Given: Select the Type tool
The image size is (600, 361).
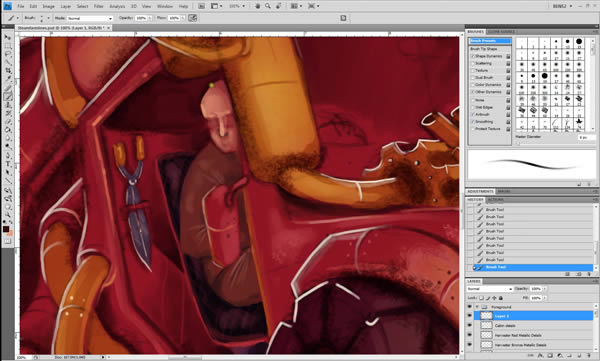Looking at the screenshot, I should (7, 164).
